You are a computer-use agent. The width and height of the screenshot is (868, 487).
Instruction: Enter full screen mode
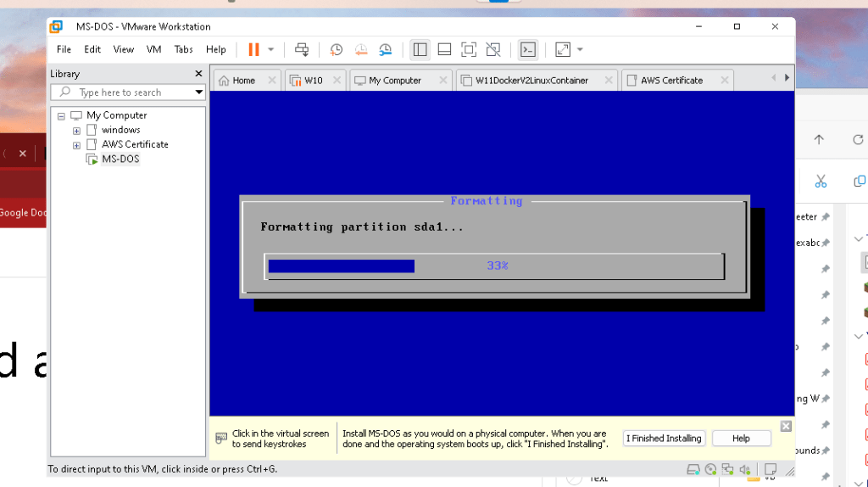pos(468,49)
